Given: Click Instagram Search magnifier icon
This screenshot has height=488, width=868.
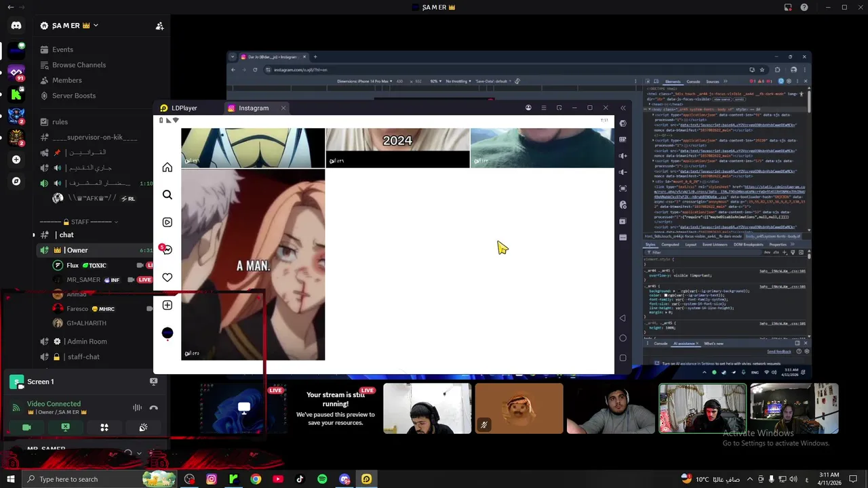Looking at the screenshot, I should pos(167,195).
